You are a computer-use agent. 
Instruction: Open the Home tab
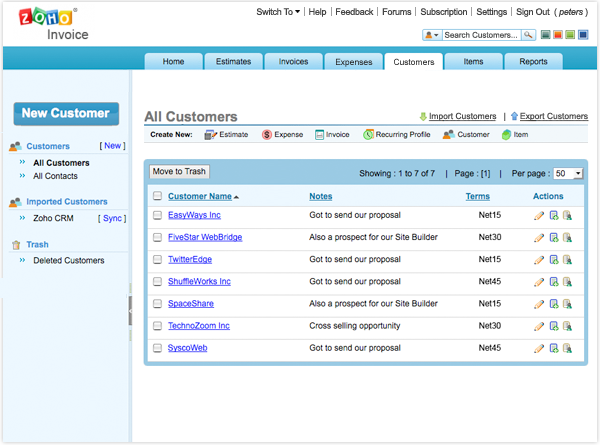pos(173,62)
